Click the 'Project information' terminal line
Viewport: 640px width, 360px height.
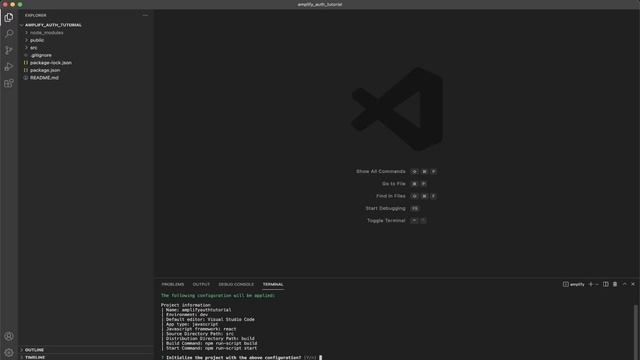(185, 305)
